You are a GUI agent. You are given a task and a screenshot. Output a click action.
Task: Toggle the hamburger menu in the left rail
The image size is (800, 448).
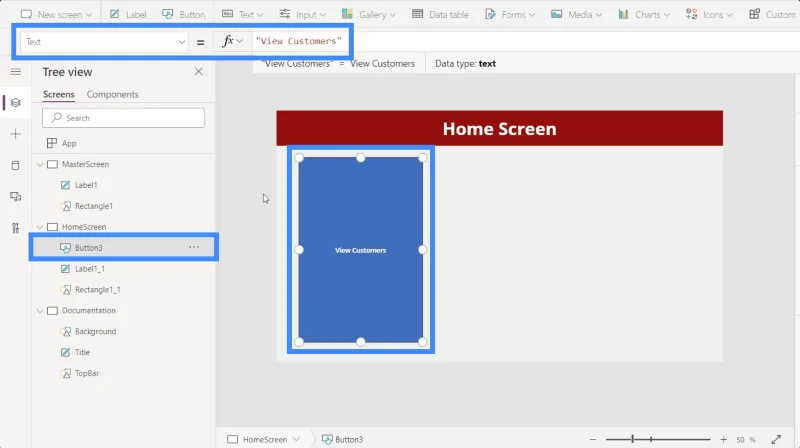coord(16,72)
